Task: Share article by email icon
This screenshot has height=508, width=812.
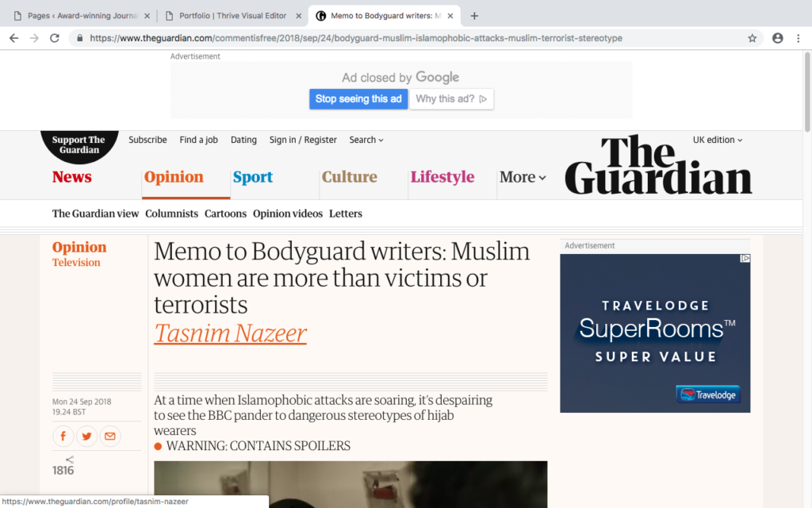Action: pyautogui.click(x=109, y=436)
